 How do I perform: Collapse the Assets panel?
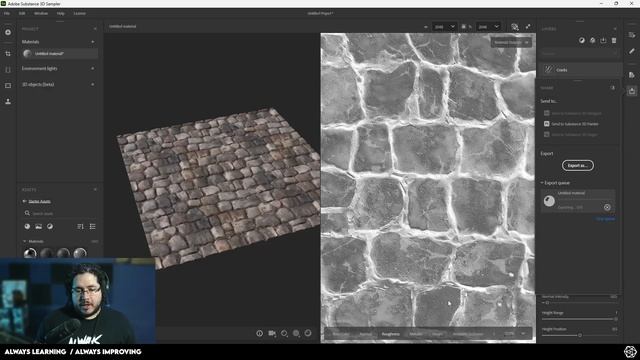coord(95,189)
